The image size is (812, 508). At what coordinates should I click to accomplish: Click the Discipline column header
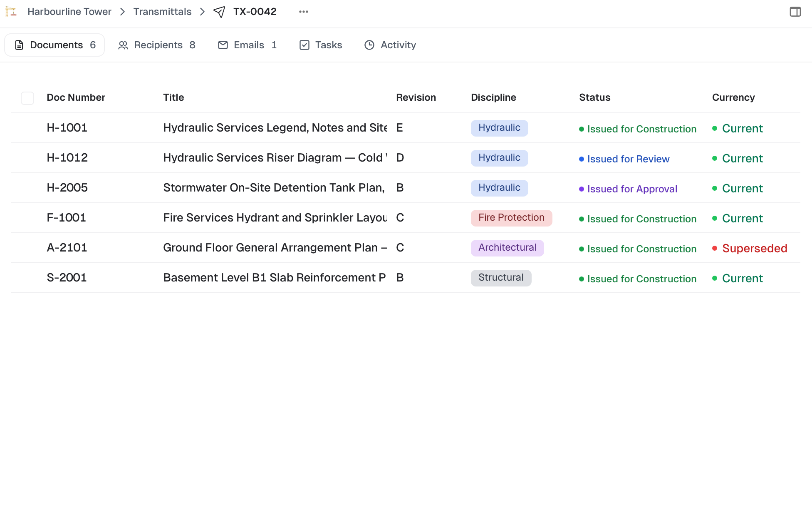493,97
